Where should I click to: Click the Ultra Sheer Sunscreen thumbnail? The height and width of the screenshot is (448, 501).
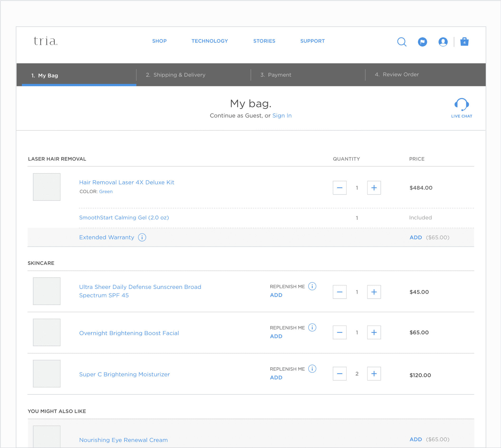pyautogui.click(x=47, y=291)
